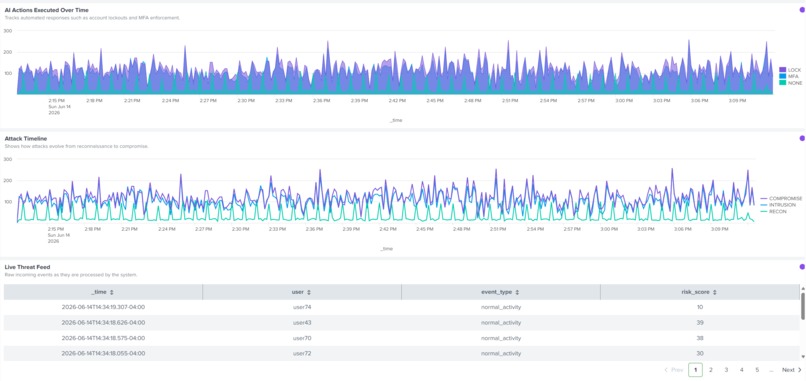Click timestamp 2026-06-14T14:34:18.626-04:00
The width and height of the screenshot is (806, 381).
(103, 322)
